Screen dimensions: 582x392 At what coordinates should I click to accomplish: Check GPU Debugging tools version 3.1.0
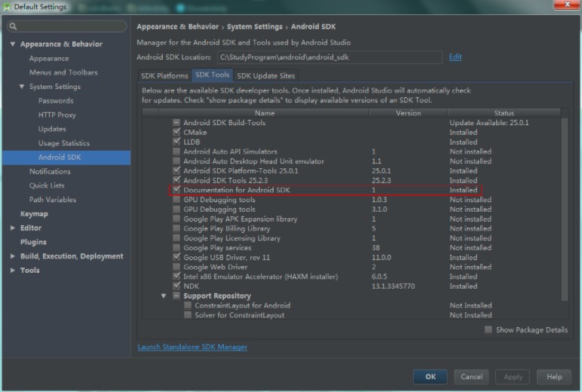click(176, 210)
